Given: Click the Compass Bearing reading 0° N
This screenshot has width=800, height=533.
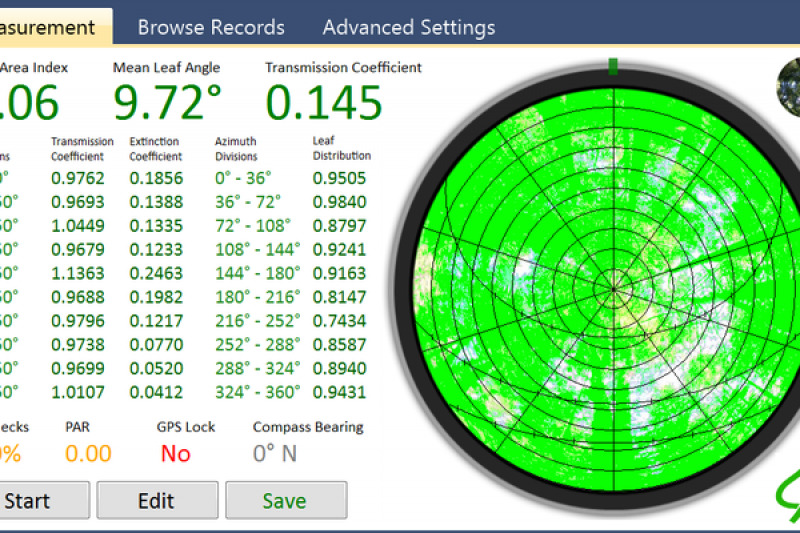Looking at the screenshot, I should click(x=274, y=453).
